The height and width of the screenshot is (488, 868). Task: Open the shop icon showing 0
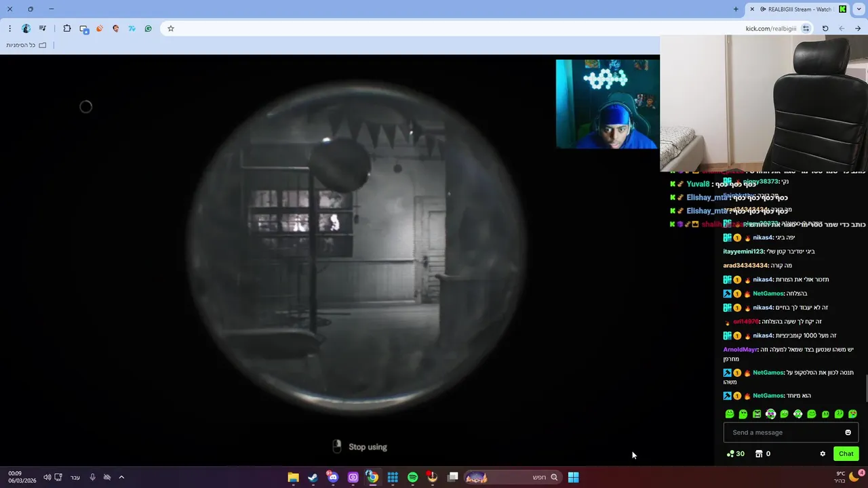coord(763,454)
